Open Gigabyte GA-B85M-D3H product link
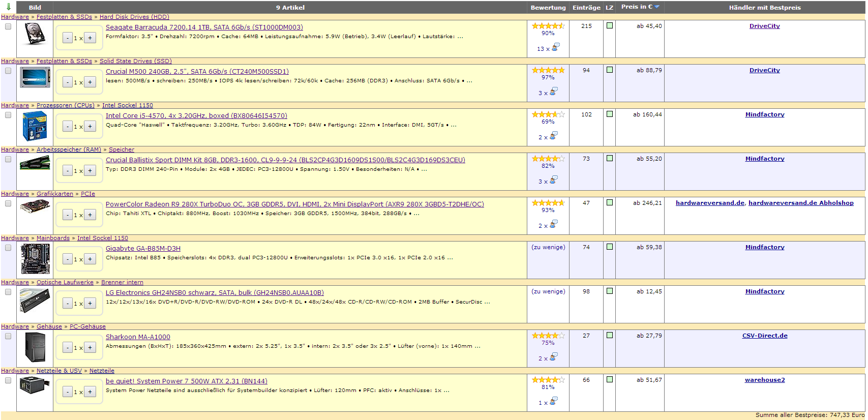 pos(143,248)
